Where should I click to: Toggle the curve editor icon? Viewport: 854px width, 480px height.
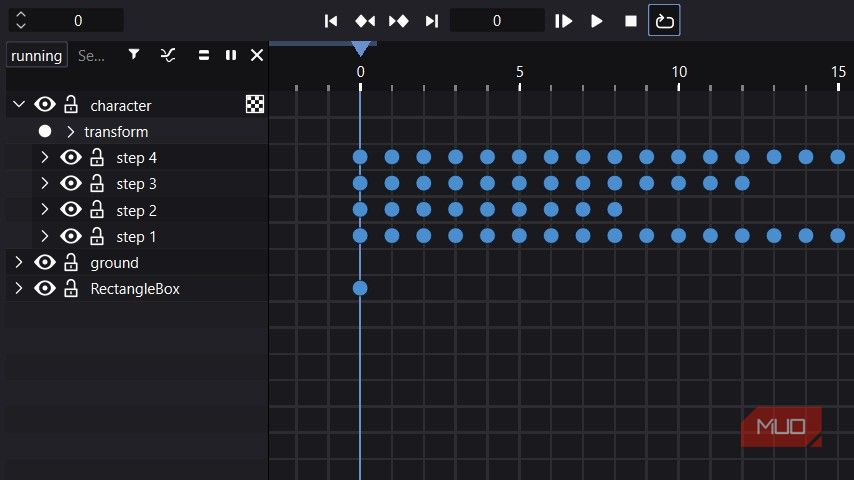click(x=168, y=55)
